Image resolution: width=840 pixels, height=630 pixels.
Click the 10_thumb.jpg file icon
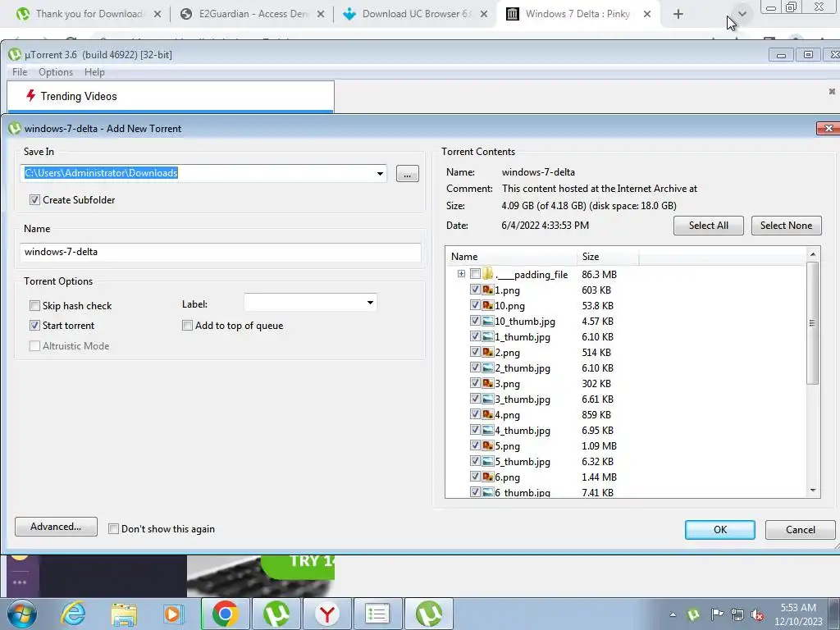click(x=487, y=321)
